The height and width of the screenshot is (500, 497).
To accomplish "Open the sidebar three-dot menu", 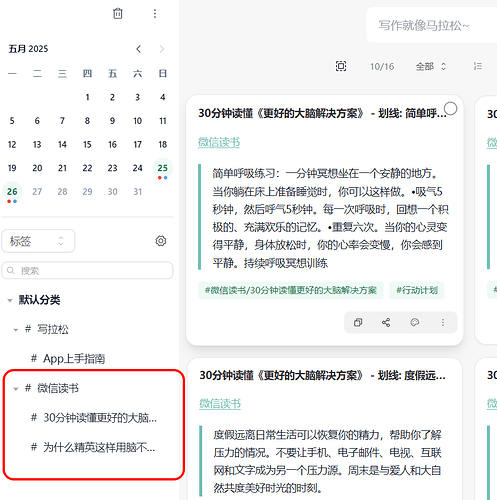I will point(155,14).
